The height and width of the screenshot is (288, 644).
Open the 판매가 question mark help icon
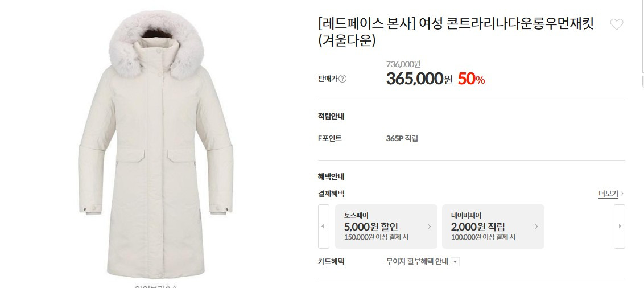[342, 79]
